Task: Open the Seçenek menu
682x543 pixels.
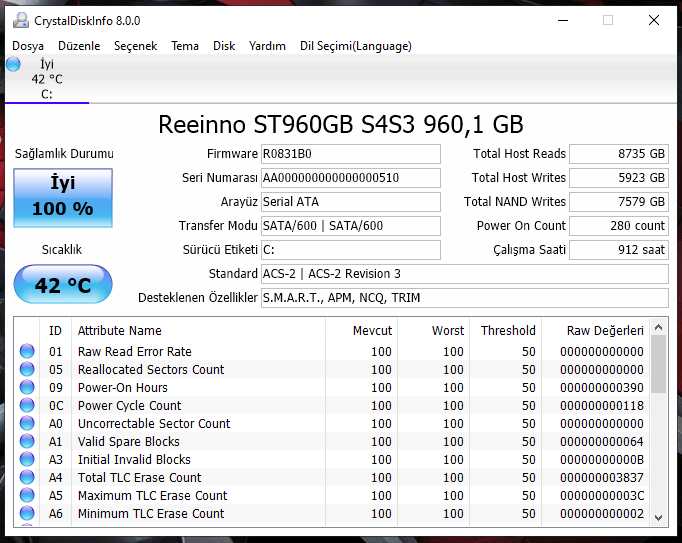Action: point(135,46)
